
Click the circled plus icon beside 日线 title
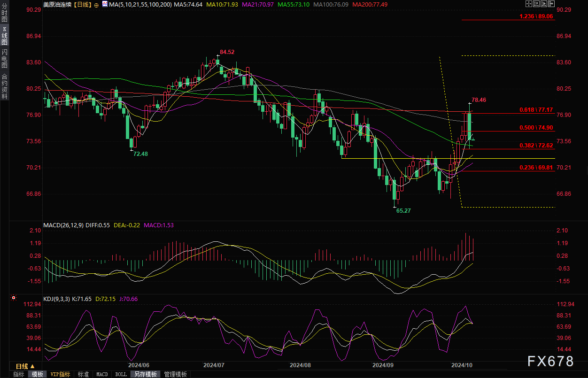point(96,5)
